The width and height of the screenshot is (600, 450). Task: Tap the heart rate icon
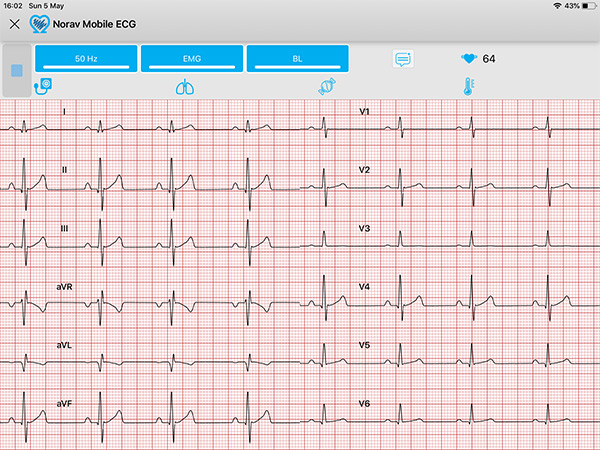469,59
